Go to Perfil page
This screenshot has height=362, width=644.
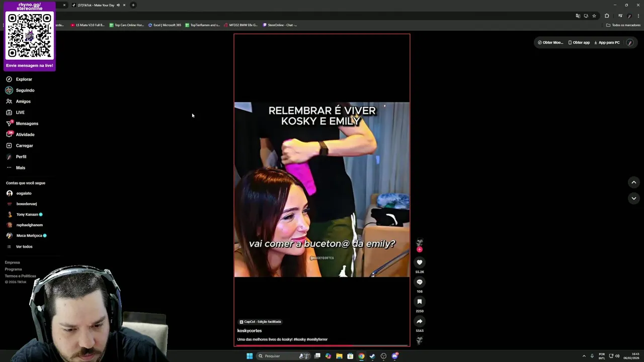point(16,157)
